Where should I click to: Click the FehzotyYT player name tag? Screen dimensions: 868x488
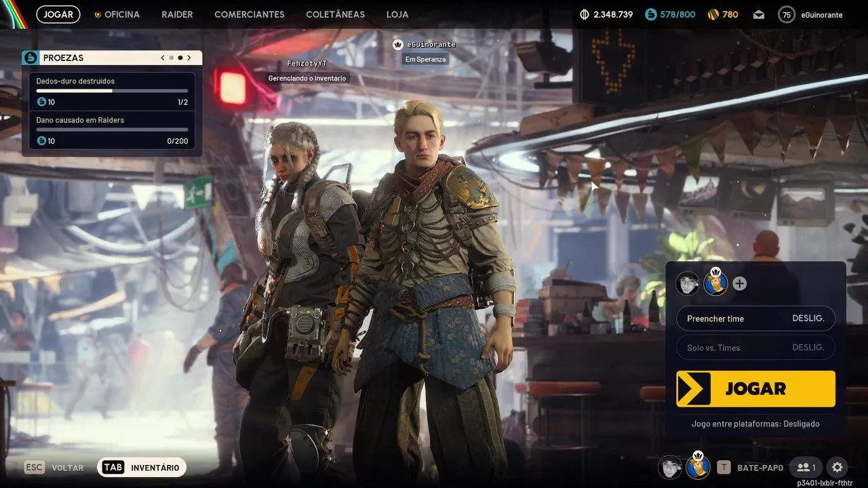coord(307,63)
